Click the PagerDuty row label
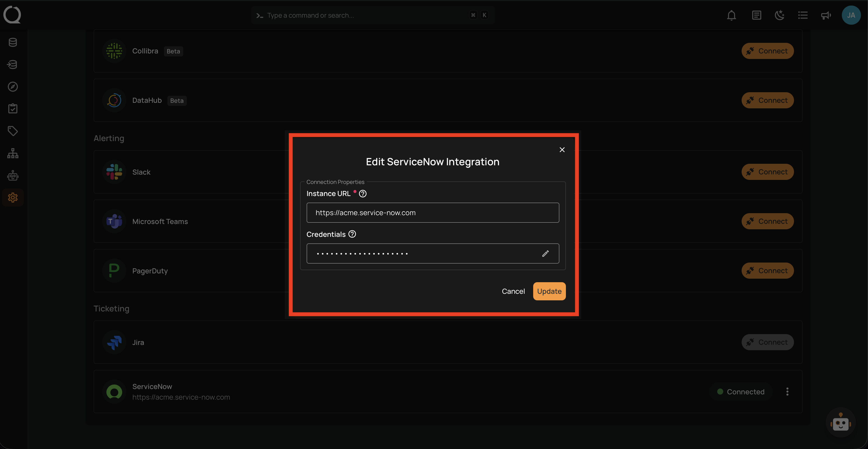868x449 pixels. [150, 271]
